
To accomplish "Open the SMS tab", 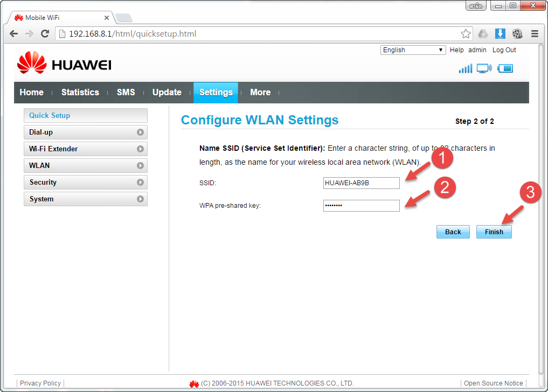I will pyautogui.click(x=126, y=93).
